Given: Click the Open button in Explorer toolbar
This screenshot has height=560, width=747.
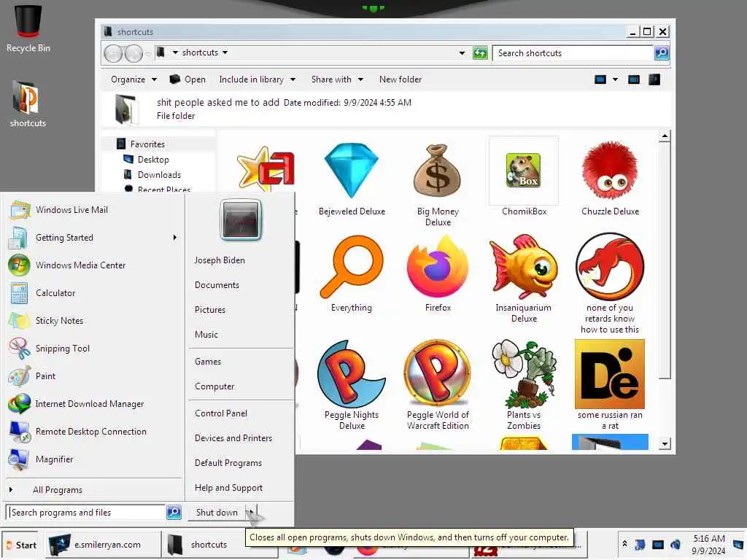Looking at the screenshot, I should coord(187,79).
